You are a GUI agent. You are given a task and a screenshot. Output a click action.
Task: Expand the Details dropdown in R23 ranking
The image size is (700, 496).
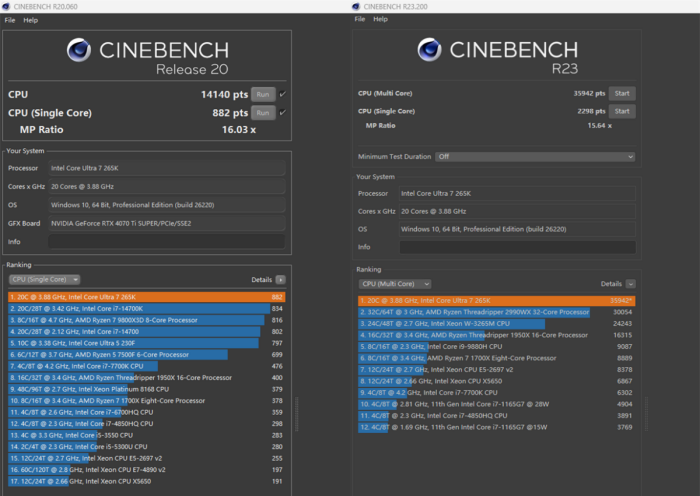point(630,284)
